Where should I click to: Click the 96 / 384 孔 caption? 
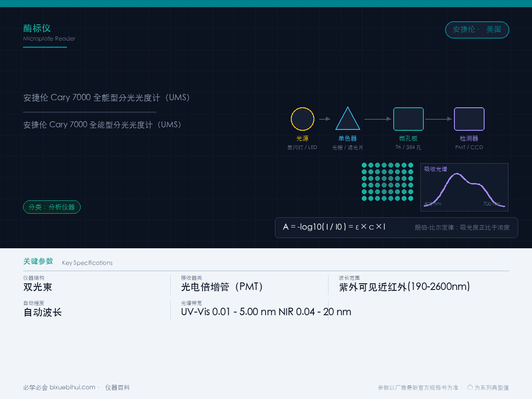(x=408, y=147)
